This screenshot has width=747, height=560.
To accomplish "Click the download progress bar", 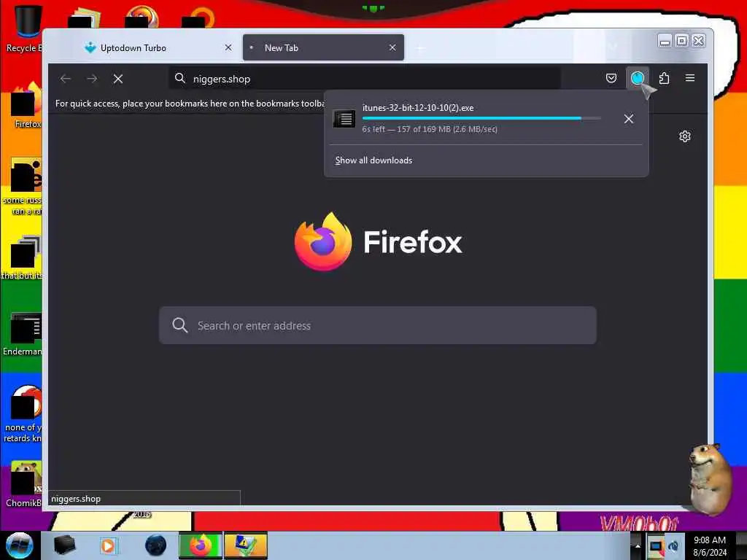I will tap(481, 118).
